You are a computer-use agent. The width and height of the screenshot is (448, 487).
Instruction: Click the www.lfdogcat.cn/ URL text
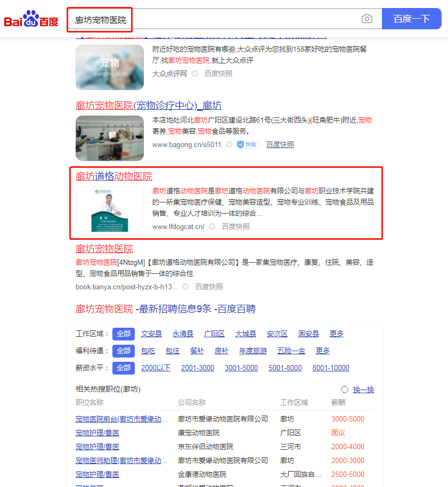coord(178,227)
